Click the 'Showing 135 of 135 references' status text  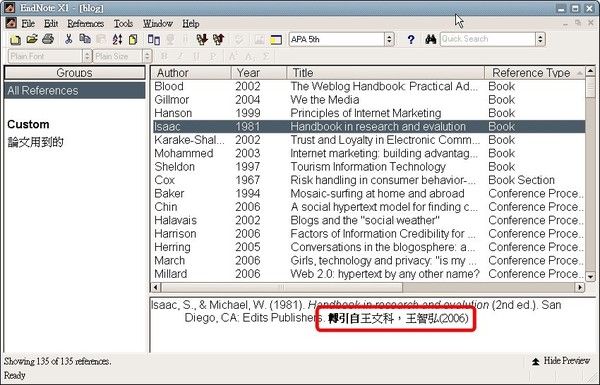57,361
